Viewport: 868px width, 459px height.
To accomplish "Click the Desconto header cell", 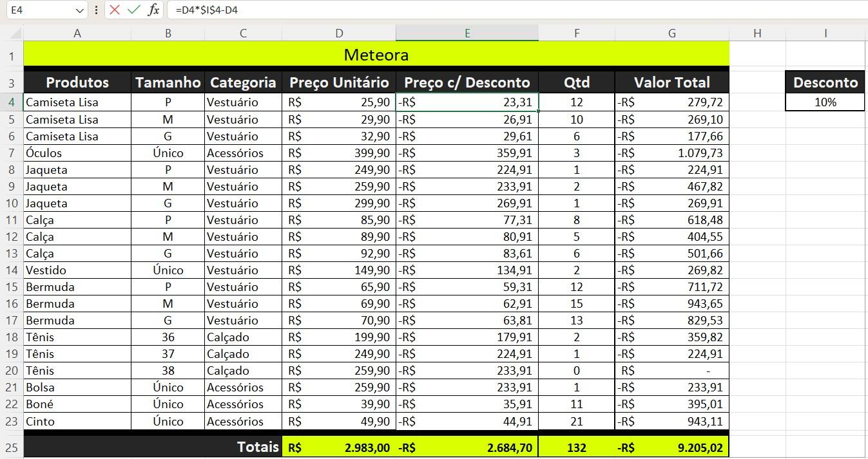I will [x=825, y=82].
